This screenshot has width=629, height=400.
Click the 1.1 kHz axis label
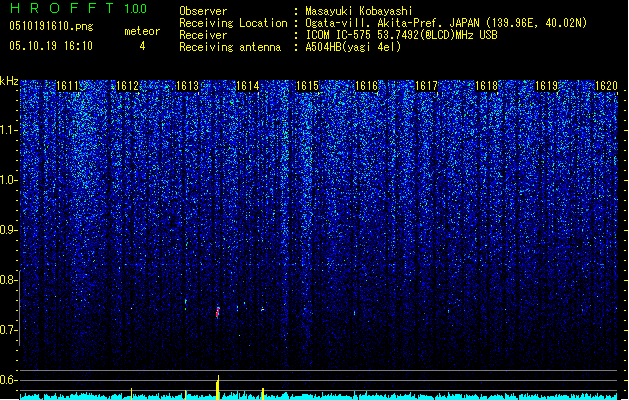9,130
